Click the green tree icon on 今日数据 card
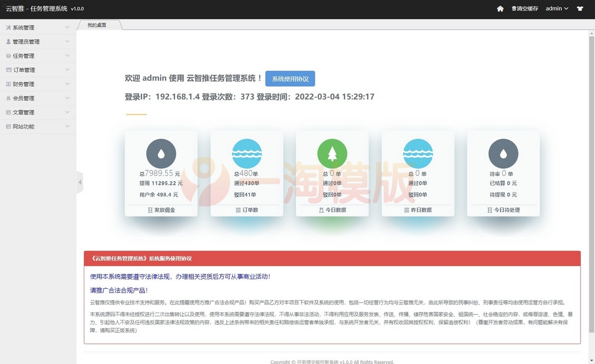595x364 pixels. point(332,153)
